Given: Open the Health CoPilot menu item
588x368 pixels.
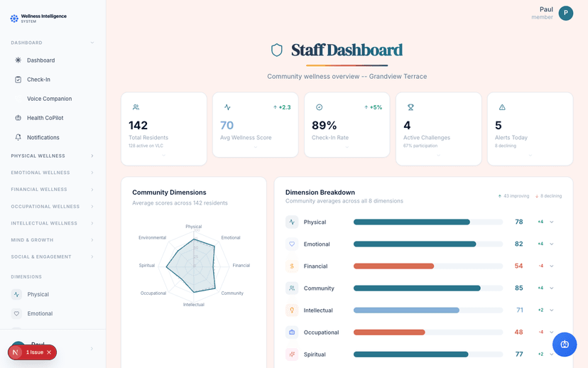Looking at the screenshot, I should [53, 118].
